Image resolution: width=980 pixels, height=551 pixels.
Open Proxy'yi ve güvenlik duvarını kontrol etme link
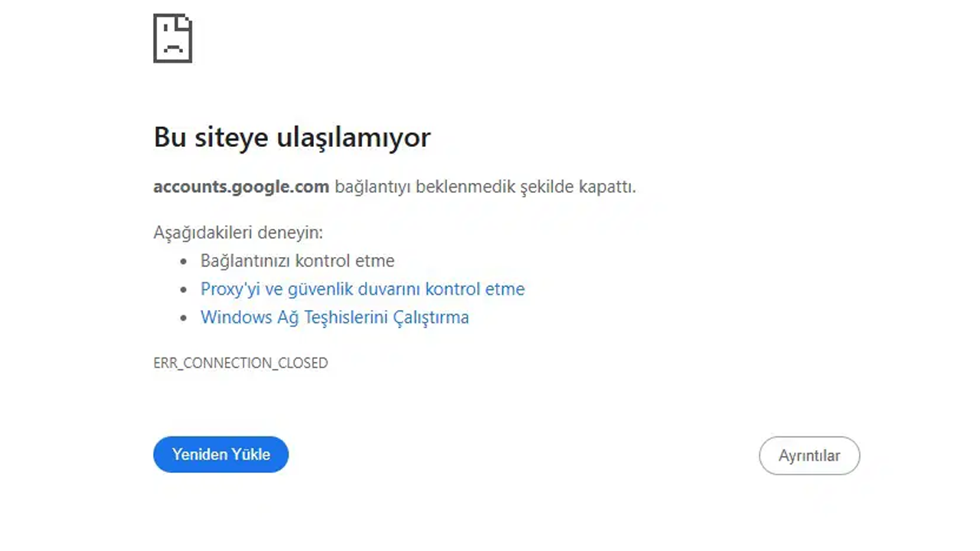pos(362,289)
